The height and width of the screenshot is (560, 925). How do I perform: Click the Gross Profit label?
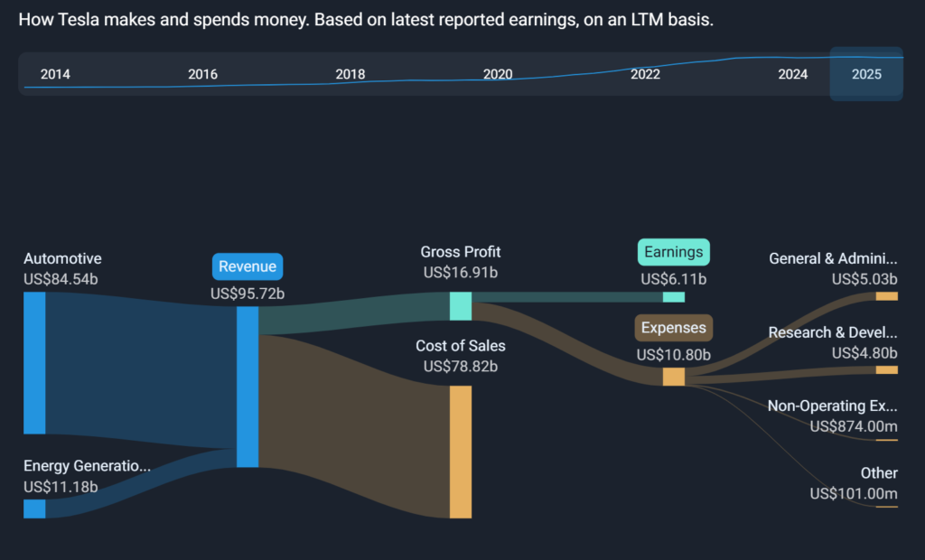point(460,252)
